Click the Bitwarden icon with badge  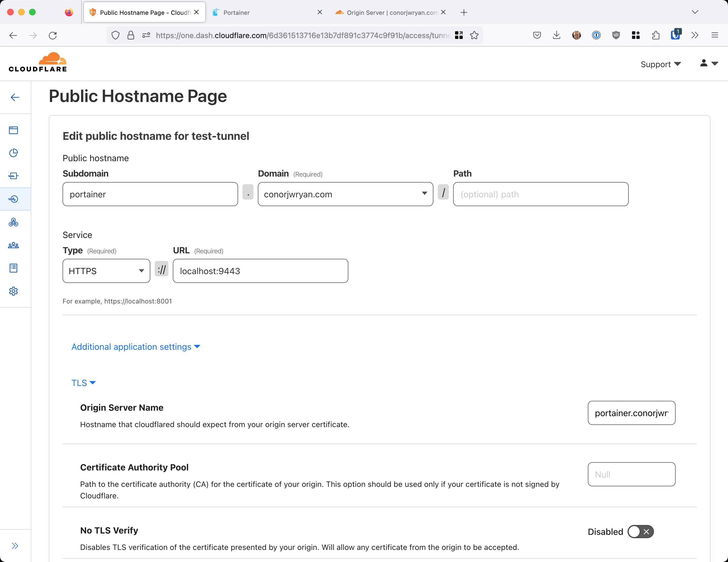point(676,34)
